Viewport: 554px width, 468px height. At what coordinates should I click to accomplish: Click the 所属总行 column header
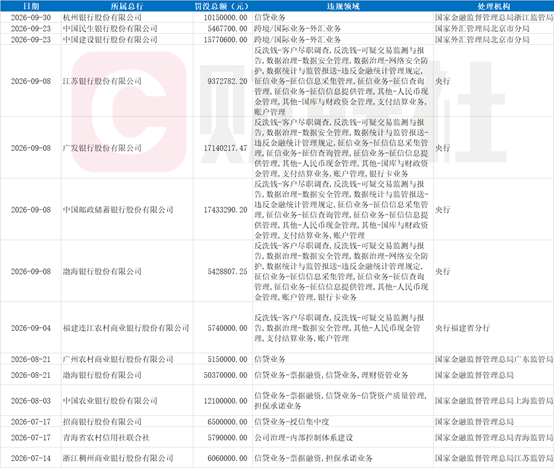click(127, 6)
